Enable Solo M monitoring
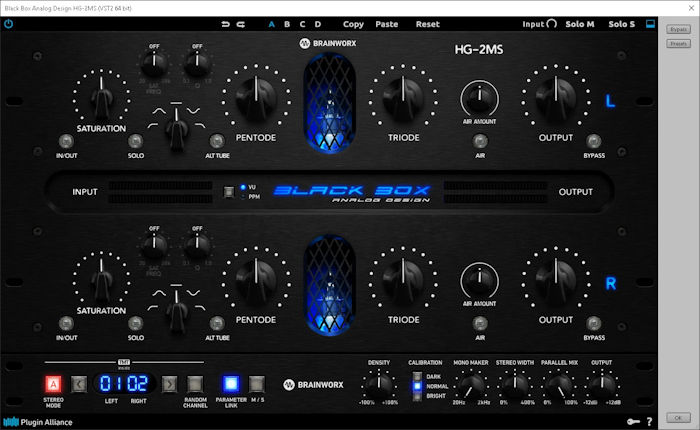 click(580, 24)
